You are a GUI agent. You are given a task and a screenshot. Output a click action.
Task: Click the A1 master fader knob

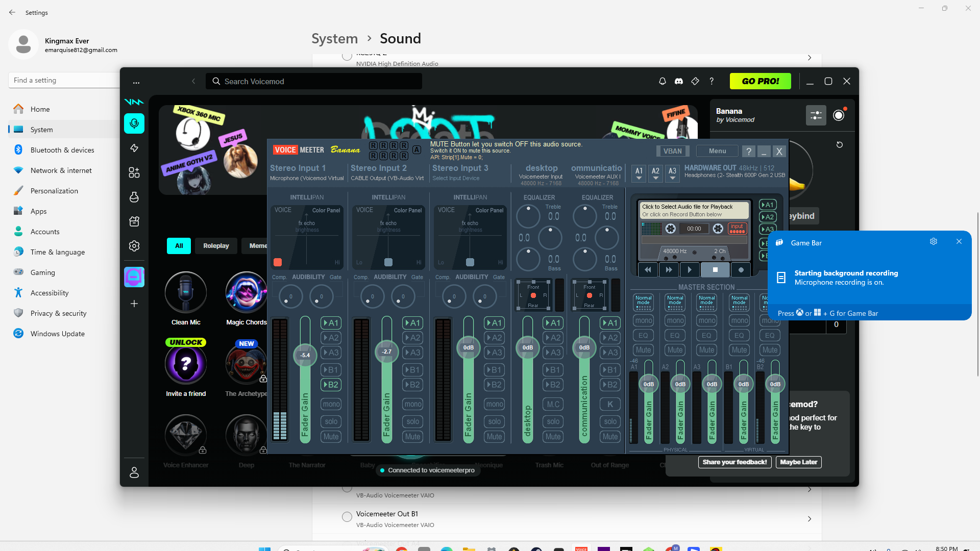649,384
